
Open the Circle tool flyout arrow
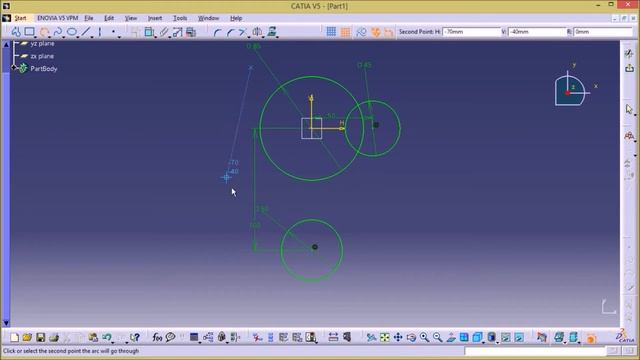(50, 37)
